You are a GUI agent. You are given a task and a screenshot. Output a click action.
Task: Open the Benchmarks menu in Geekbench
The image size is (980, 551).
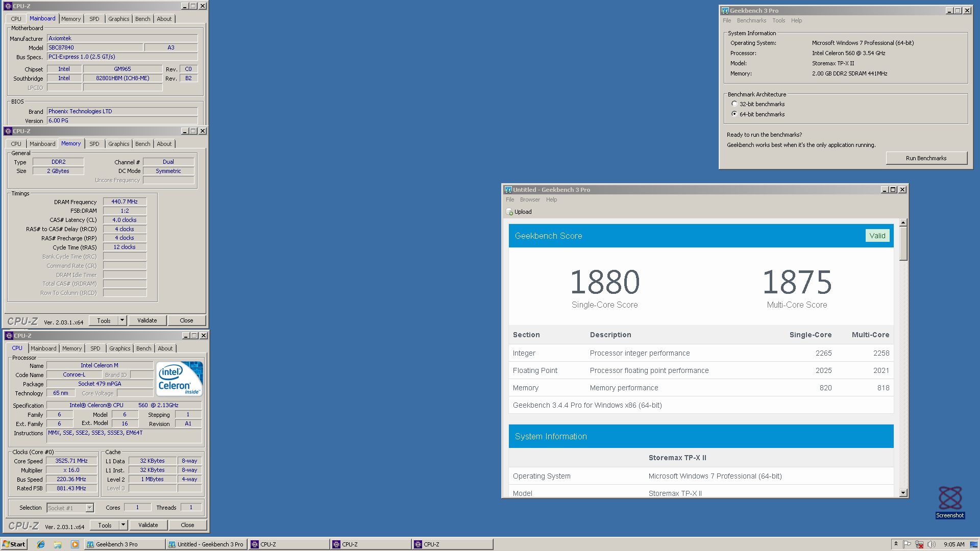pyautogui.click(x=751, y=20)
